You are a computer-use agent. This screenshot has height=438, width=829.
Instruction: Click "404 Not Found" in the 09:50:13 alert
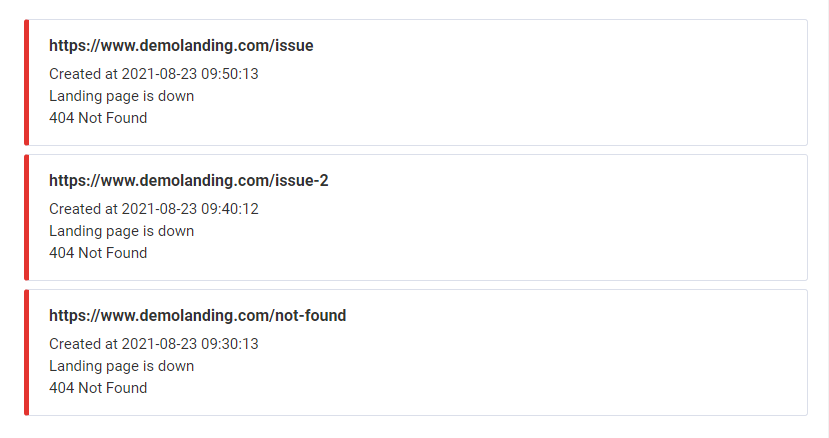click(x=98, y=118)
